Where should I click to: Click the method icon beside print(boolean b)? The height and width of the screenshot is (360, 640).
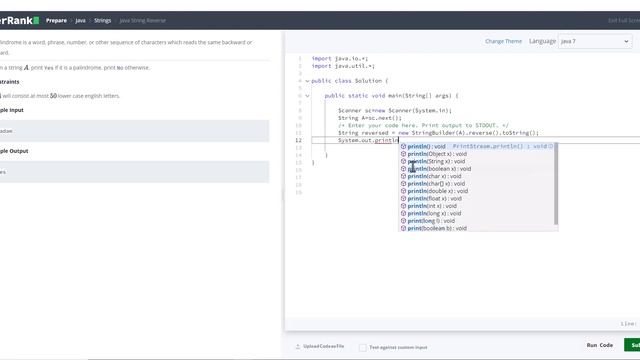pyautogui.click(x=403, y=228)
